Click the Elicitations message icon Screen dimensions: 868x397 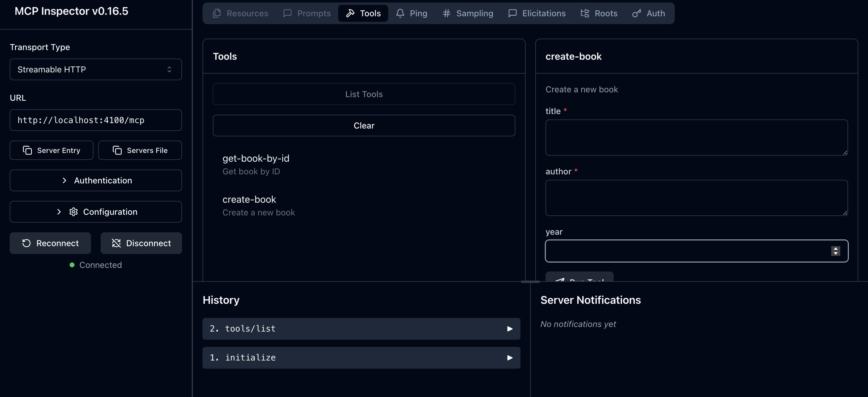(x=512, y=13)
